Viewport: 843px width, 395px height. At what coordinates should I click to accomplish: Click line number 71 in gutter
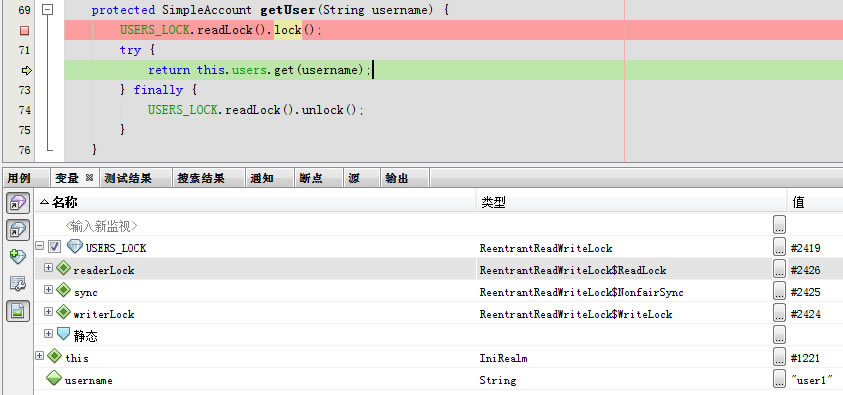(25, 50)
